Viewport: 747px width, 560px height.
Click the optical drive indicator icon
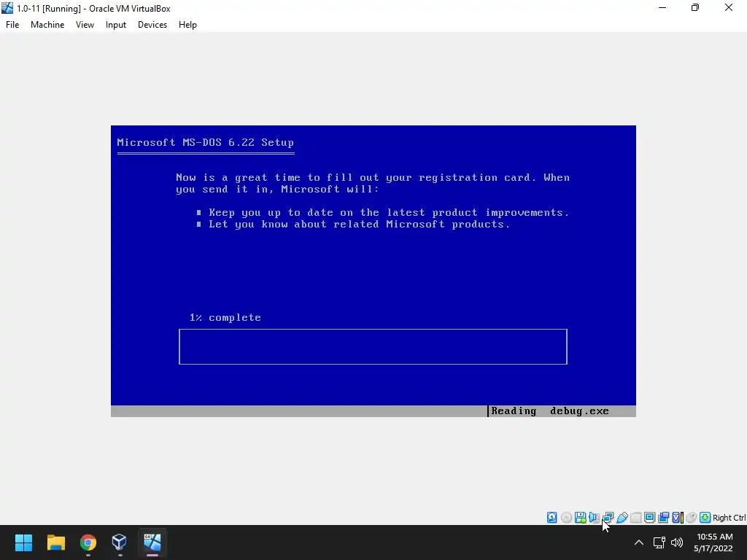[566, 518]
